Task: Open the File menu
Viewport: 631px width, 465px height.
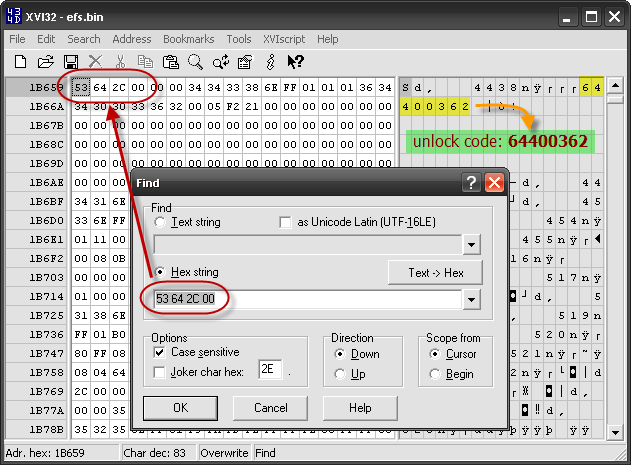Action: pos(17,39)
